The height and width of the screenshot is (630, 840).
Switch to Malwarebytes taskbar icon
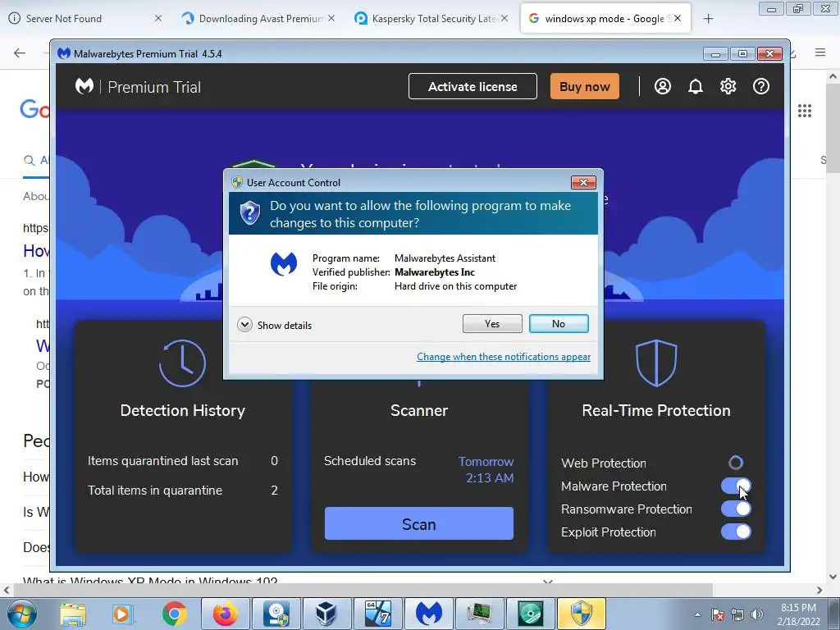(429, 614)
